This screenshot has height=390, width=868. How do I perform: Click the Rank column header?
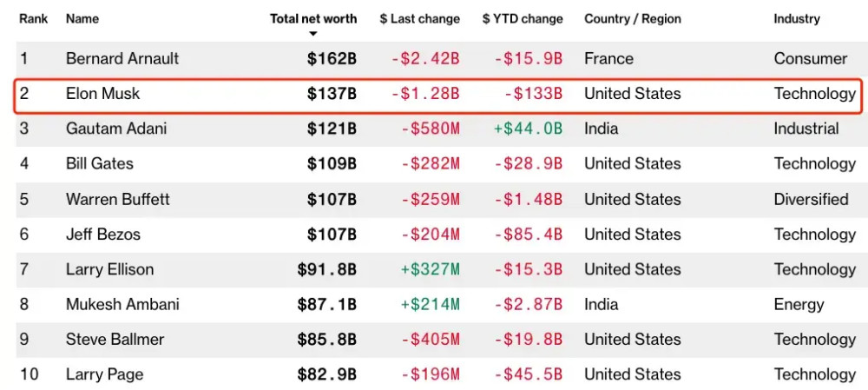click(x=34, y=19)
